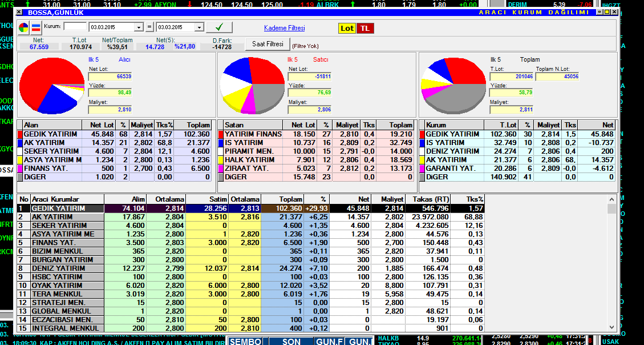Select the SEMBO tab at the bottom
Screen dimensions: 644x345
click(246, 341)
